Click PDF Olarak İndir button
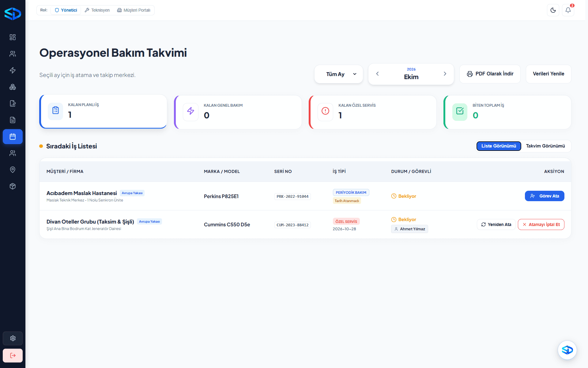Viewport: 588px width, 368px height. [490, 74]
